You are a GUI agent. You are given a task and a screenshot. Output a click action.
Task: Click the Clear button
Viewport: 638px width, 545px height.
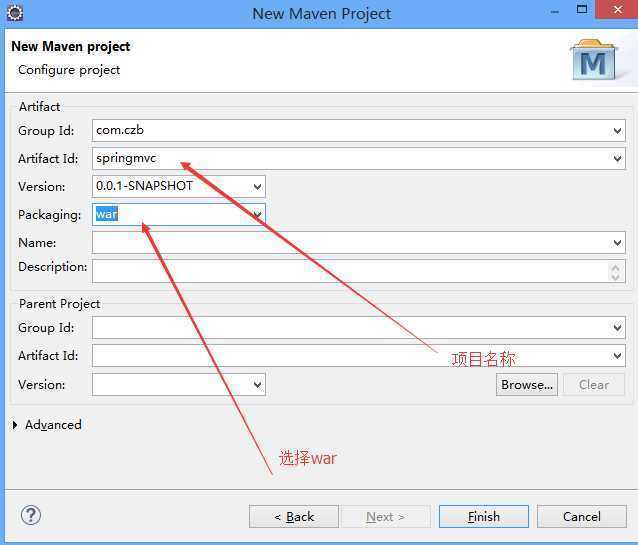[594, 385]
